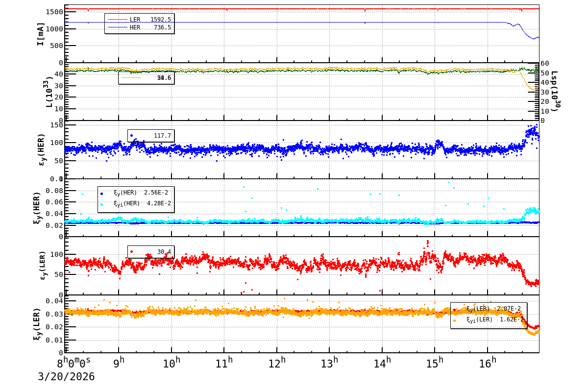Viewport: 588px width, 391px height.
Task: Click the 8h0m0s start time label
Action: 73,363
